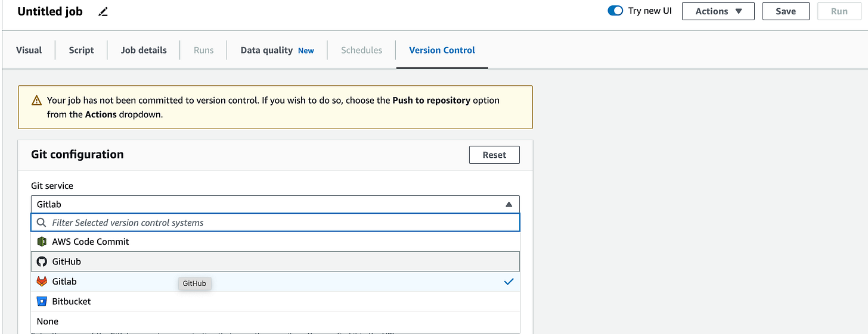Viewport: 868px width, 334px height.
Task: Click the pencil icon to rename Untitled job
Action: click(x=103, y=11)
